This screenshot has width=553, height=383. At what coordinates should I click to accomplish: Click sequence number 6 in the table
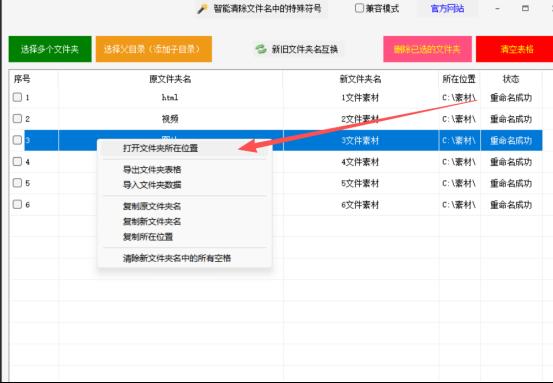tap(28, 205)
